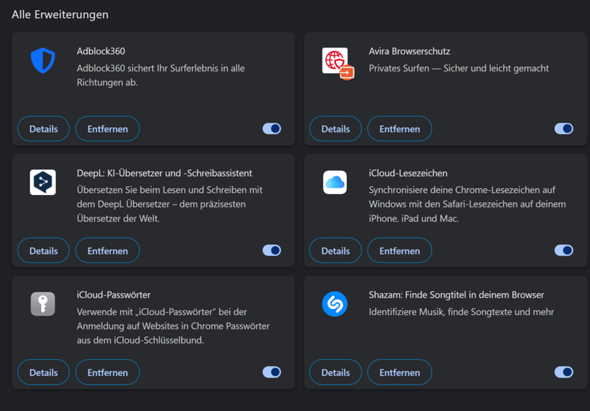The height and width of the screenshot is (411, 590).
Task: View Details of iCloud-Passwörter
Action: tap(44, 372)
